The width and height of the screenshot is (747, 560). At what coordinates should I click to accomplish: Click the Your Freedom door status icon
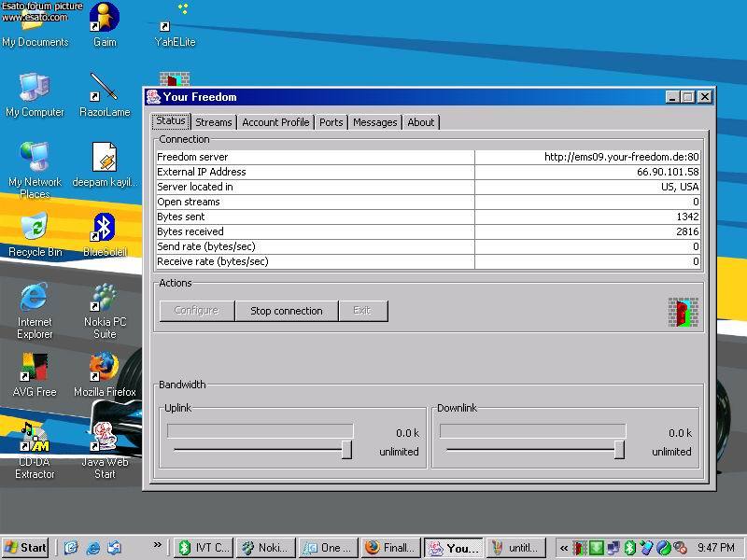click(x=684, y=313)
